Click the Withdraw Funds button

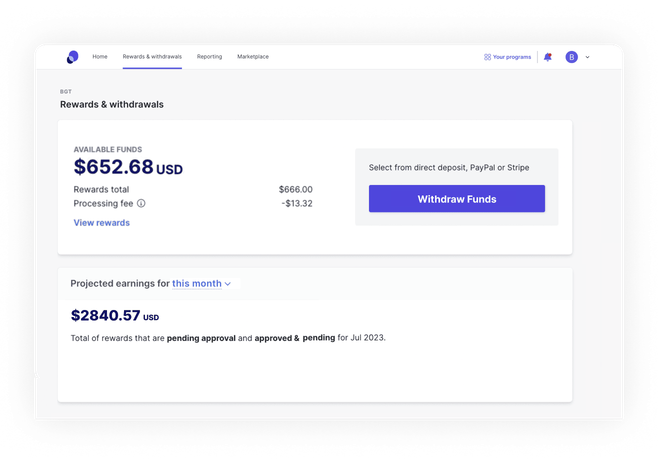457,199
